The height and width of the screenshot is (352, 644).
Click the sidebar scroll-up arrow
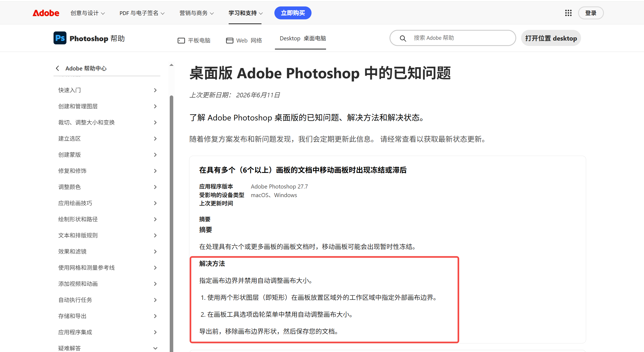(171, 65)
